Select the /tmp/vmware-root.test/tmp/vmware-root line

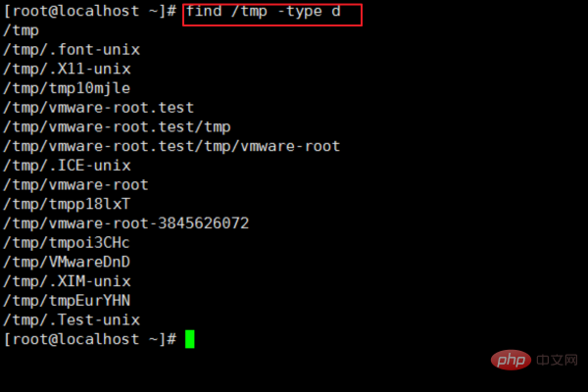point(171,146)
